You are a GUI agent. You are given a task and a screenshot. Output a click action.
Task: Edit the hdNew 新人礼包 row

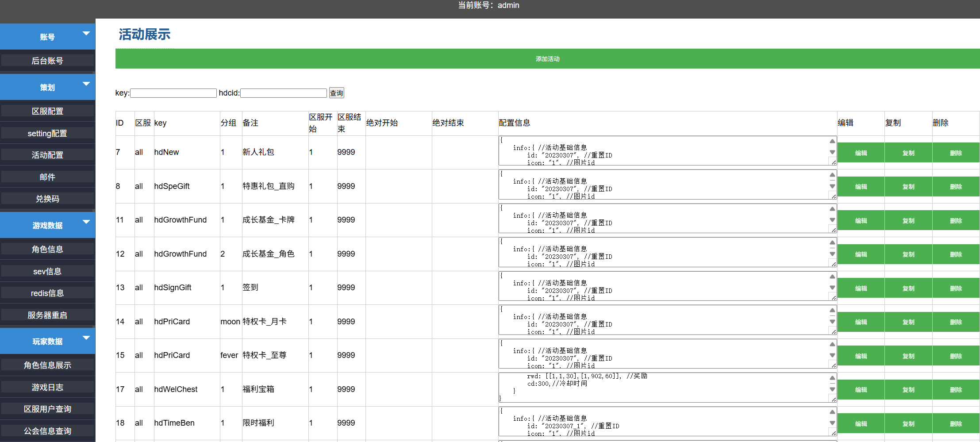(861, 153)
